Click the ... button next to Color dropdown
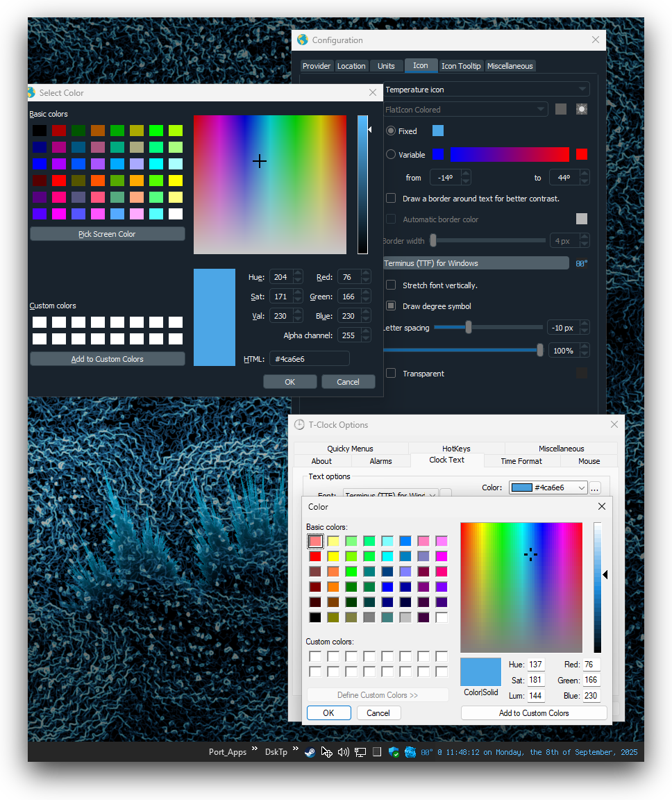The width and height of the screenshot is (672, 800). click(594, 487)
